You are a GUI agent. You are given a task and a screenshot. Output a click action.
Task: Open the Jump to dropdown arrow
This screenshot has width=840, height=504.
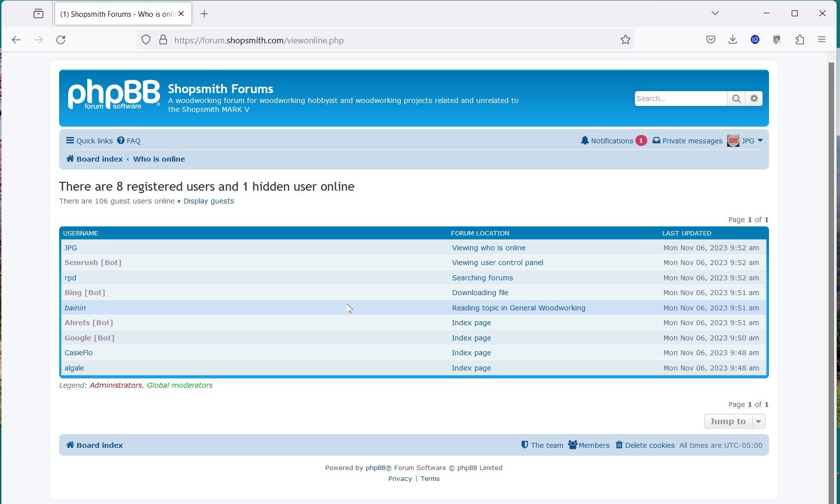(x=759, y=421)
